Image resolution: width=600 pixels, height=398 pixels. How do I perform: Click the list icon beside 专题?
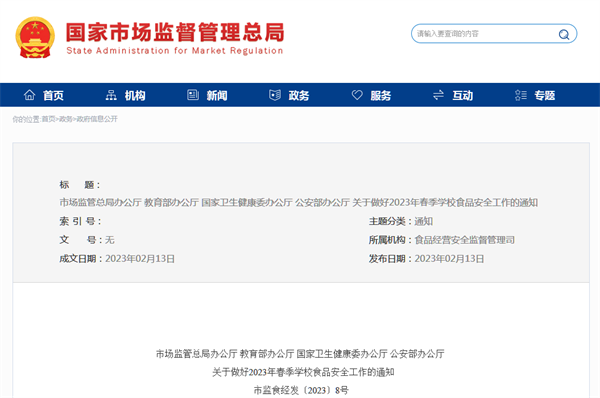tap(520, 95)
